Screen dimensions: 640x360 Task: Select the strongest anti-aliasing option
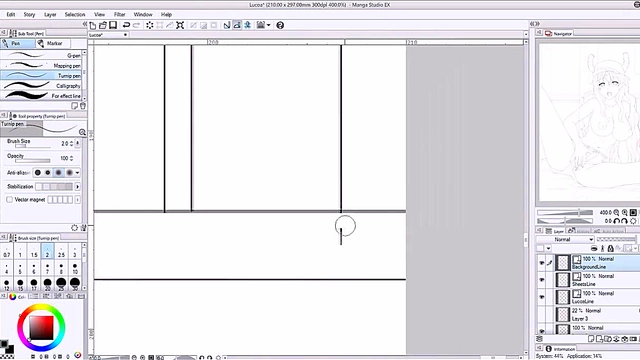click(69, 173)
